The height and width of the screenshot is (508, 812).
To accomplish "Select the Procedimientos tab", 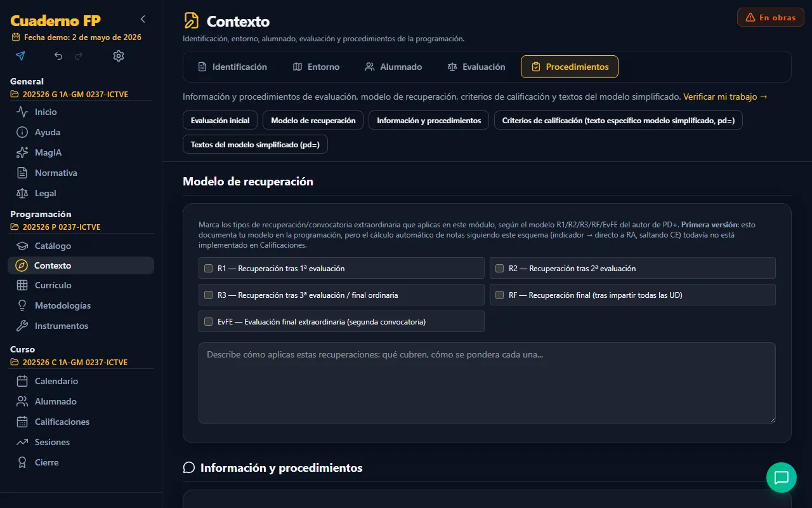I will 570,67.
